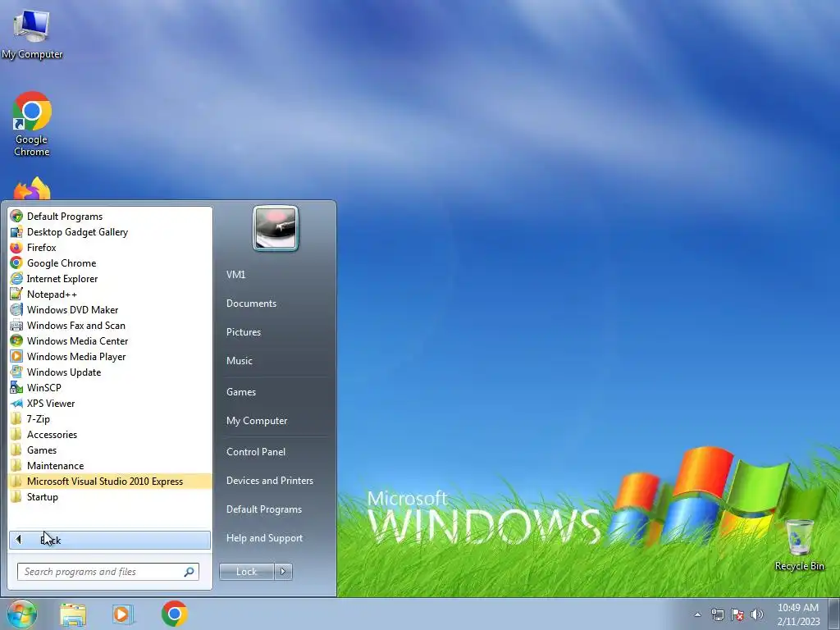The height and width of the screenshot is (630, 840).
Task: Click the Search programs and files box
Action: (x=107, y=572)
